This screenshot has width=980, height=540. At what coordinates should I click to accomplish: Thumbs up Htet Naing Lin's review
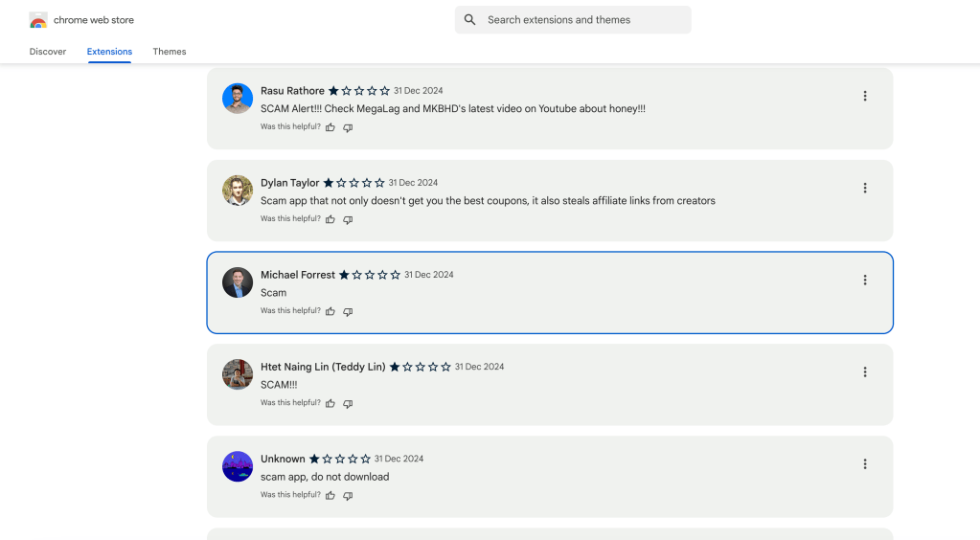click(x=330, y=403)
